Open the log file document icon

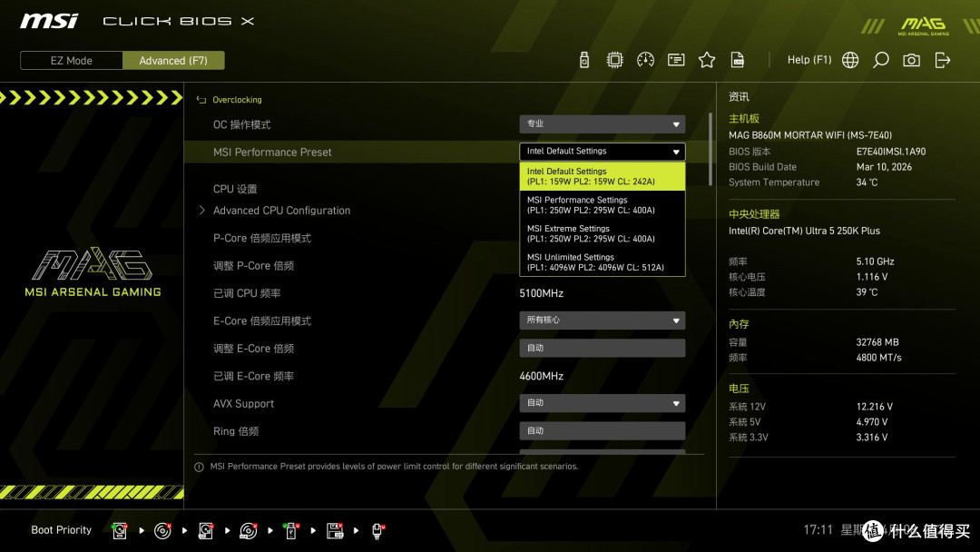click(738, 60)
